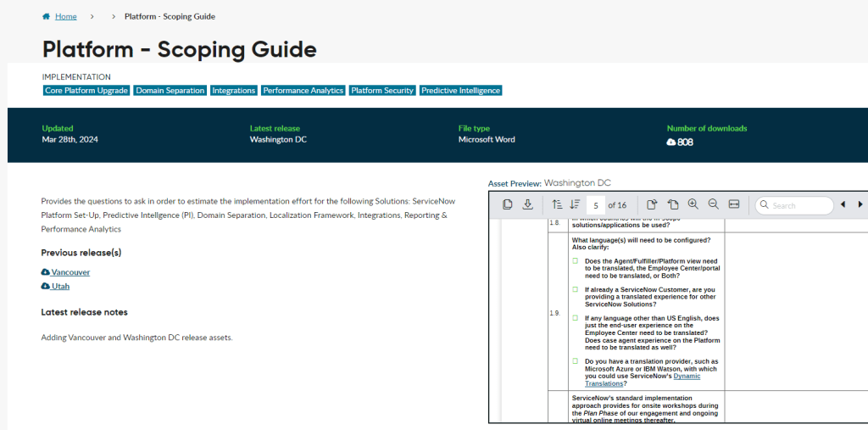
Task: Select the Core Platform Upgrade tag
Action: [x=86, y=91]
